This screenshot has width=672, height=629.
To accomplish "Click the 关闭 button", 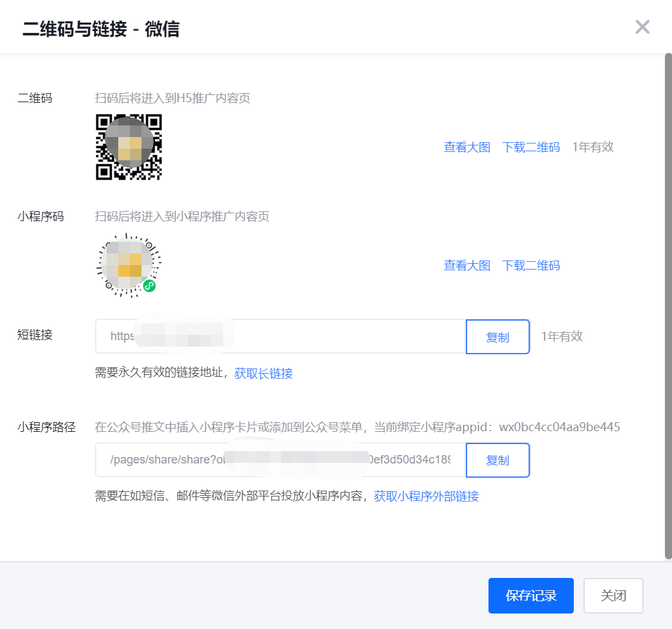I will (613, 595).
